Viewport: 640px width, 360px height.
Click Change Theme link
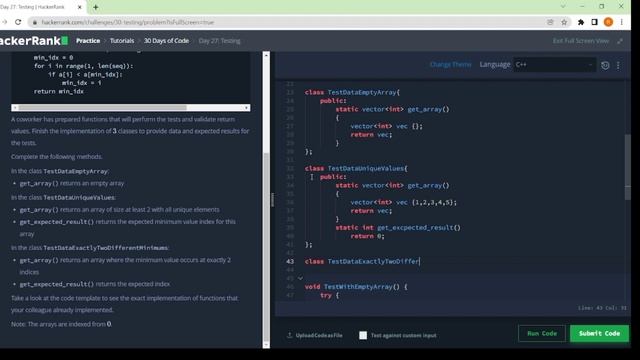(451, 64)
